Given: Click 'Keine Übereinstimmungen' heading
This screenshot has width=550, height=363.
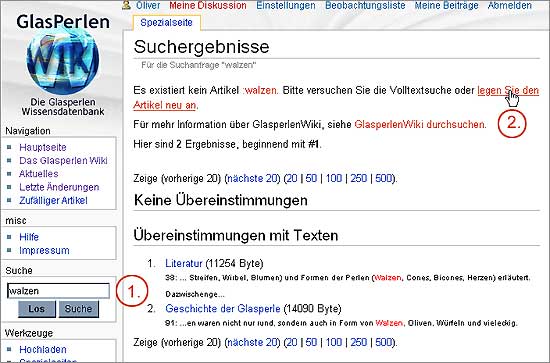Looking at the screenshot, I should [x=221, y=201].
